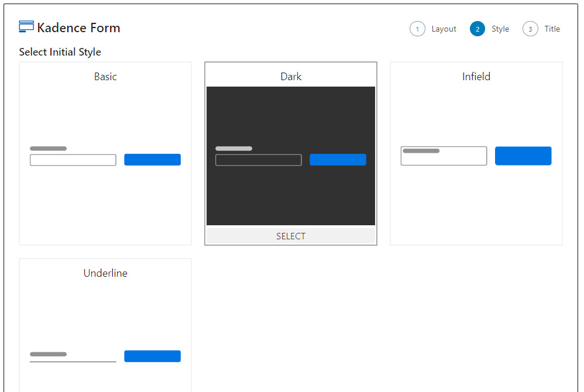584x392 pixels.
Task: Go to the Layout step label
Action: click(444, 29)
